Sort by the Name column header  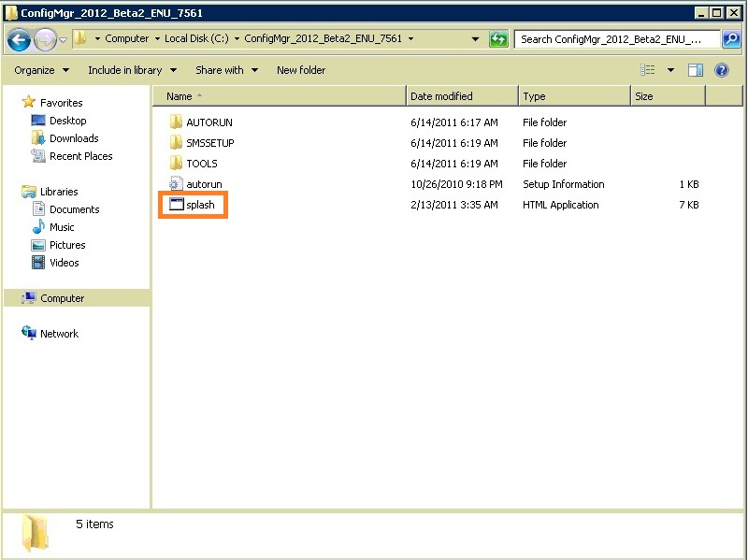click(280, 96)
